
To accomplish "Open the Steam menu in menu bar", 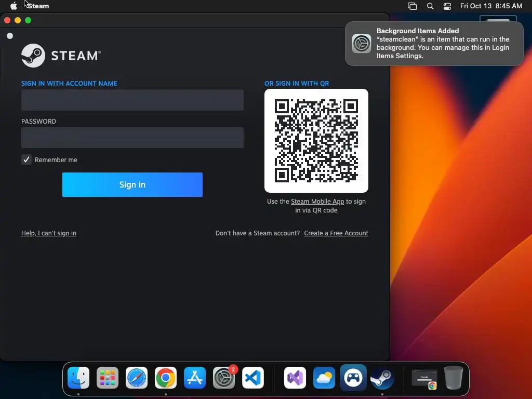I will pos(38,6).
